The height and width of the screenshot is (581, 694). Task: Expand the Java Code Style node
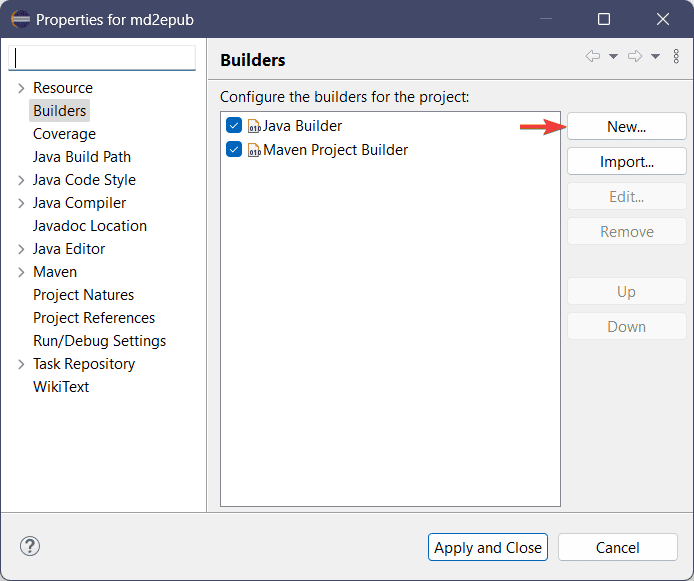(21, 180)
